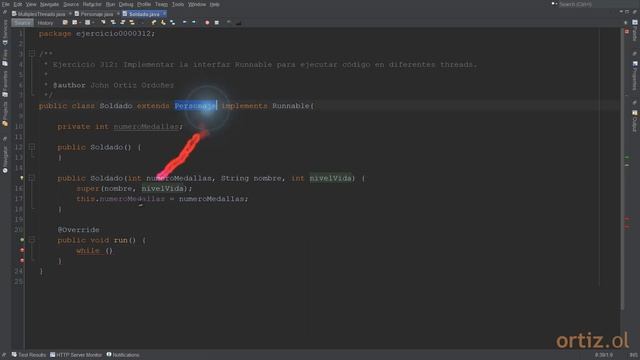The image size is (640, 360).
Task: Click the Runnable interface name on line 8
Action: [x=291, y=106]
